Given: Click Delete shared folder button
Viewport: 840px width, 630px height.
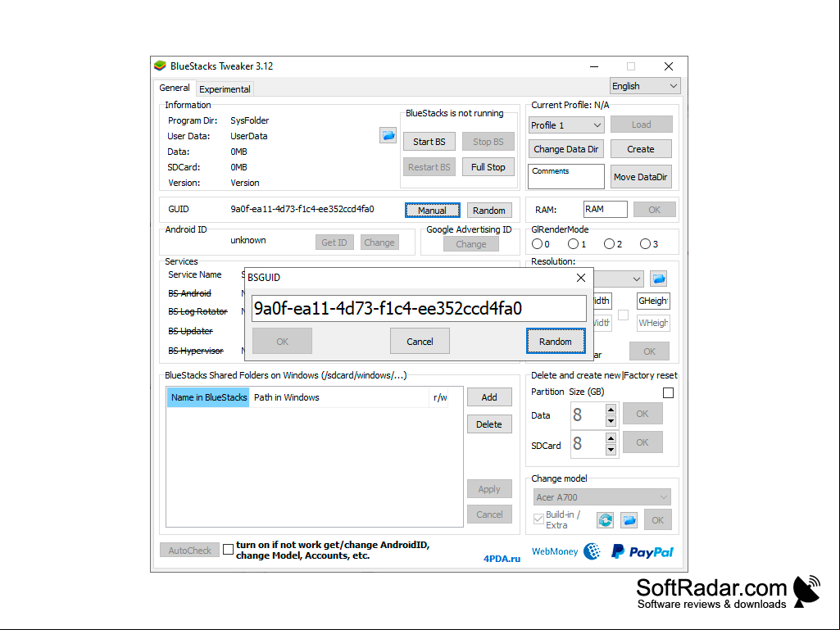Looking at the screenshot, I should point(489,424).
